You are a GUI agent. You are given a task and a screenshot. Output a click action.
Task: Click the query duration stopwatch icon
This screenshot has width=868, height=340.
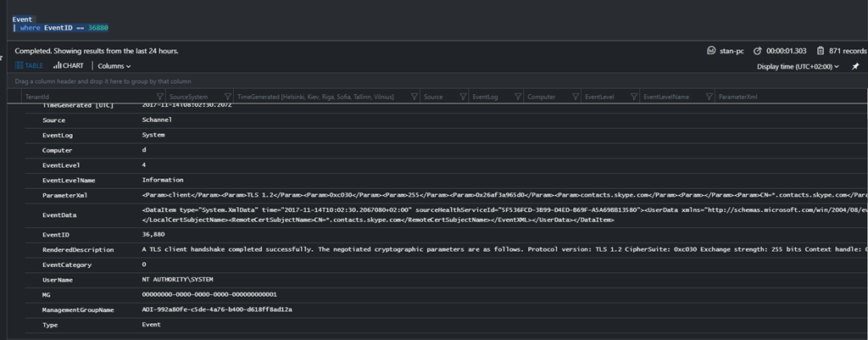(x=759, y=51)
